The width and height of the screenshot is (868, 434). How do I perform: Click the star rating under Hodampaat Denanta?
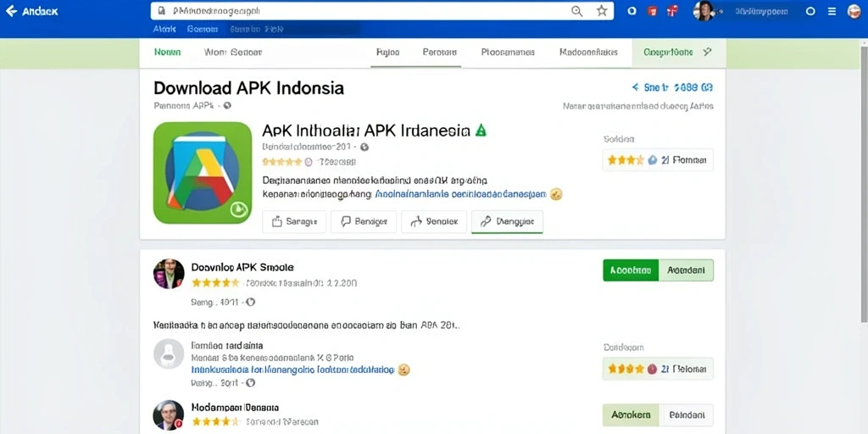pos(215,422)
